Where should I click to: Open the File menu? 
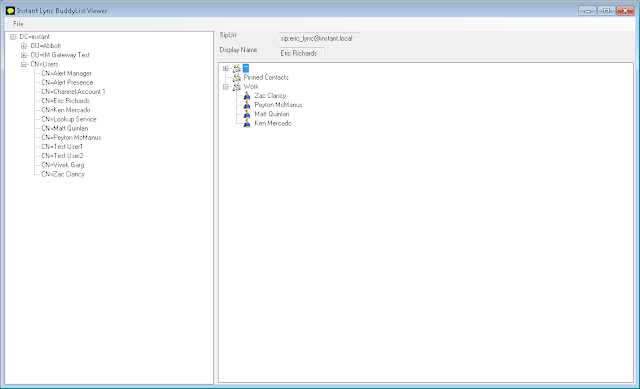pos(18,24)
